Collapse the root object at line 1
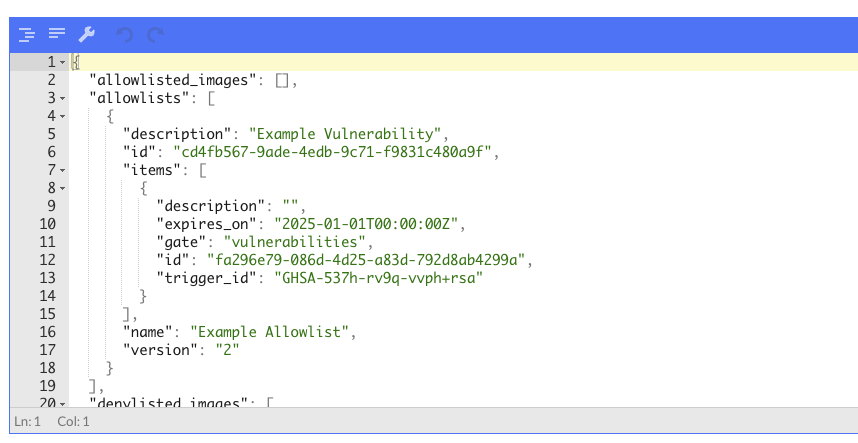The image size is (858, 443). click(x=63, y=63)
